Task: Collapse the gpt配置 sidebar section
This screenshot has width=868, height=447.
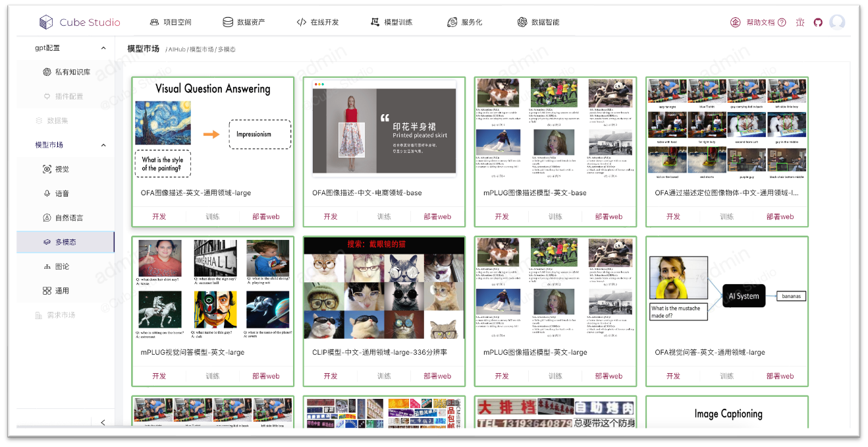Action: coord(103,48)
